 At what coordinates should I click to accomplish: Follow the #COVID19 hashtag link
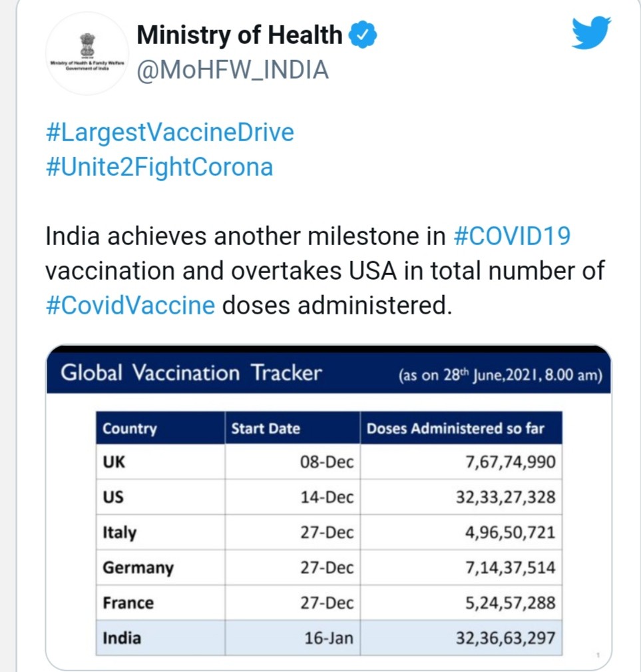[x=511, y=236]
